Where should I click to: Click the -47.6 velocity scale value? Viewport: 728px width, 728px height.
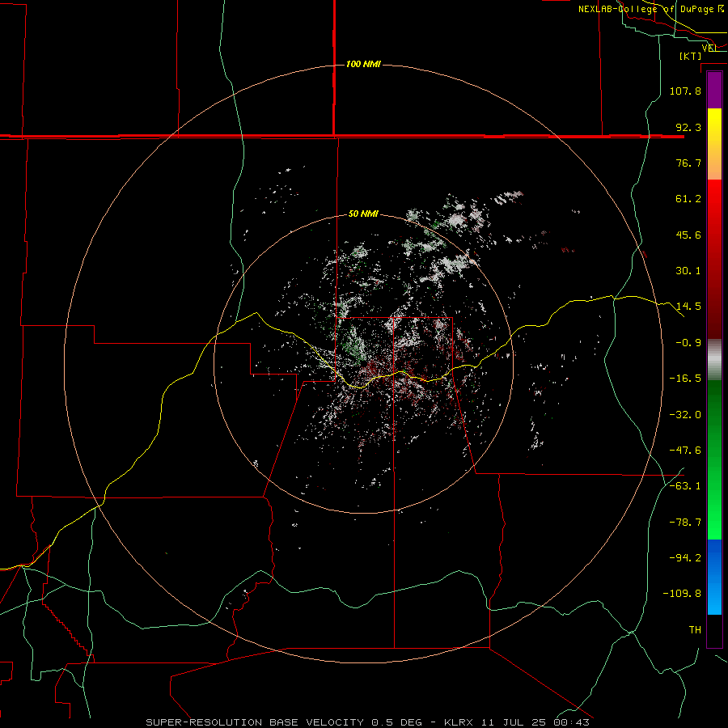click(685, 451)
